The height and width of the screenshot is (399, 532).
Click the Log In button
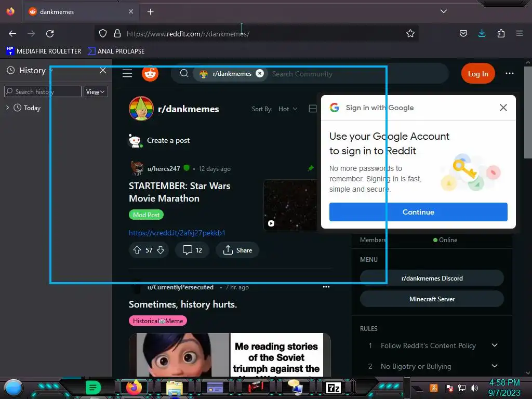[478, 73]
